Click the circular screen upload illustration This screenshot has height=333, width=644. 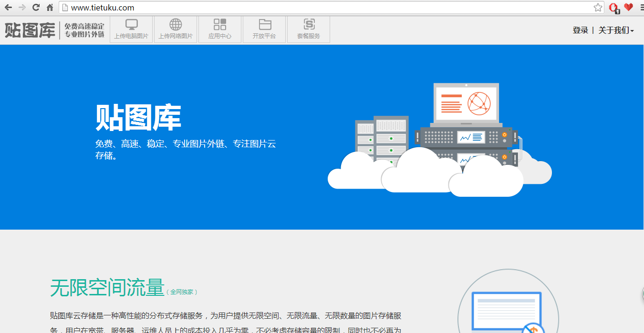(x=508, y=301)
